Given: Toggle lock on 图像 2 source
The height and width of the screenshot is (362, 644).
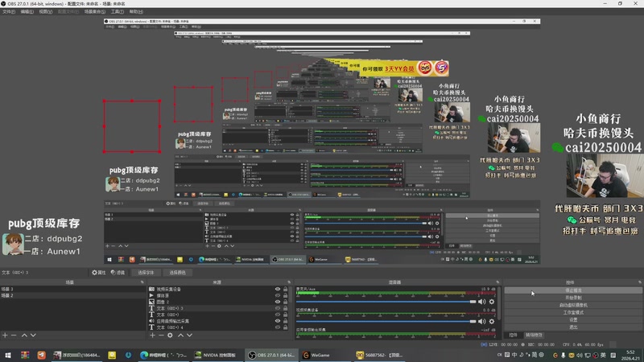Looking at the screenshot, I should (286, 302).
